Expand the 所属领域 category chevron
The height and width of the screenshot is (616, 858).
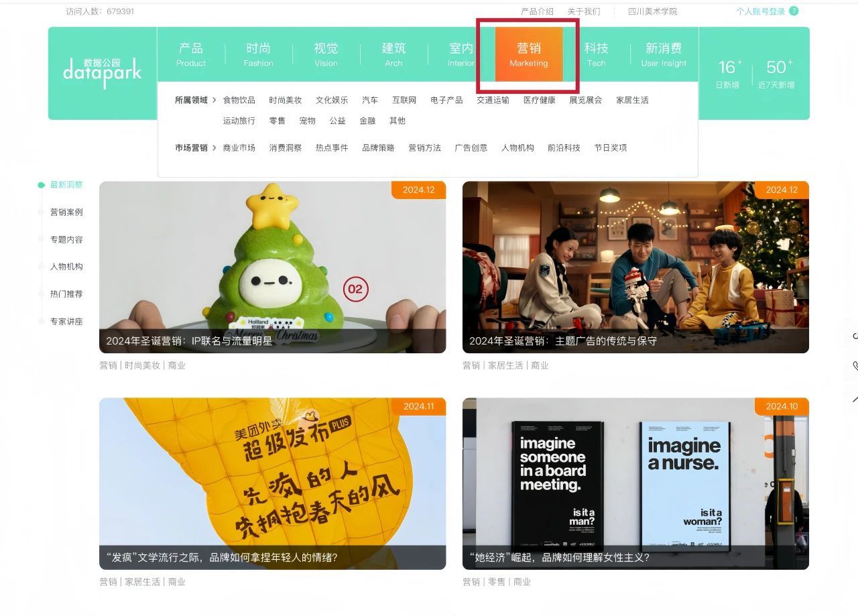click(x=214, y=101)
